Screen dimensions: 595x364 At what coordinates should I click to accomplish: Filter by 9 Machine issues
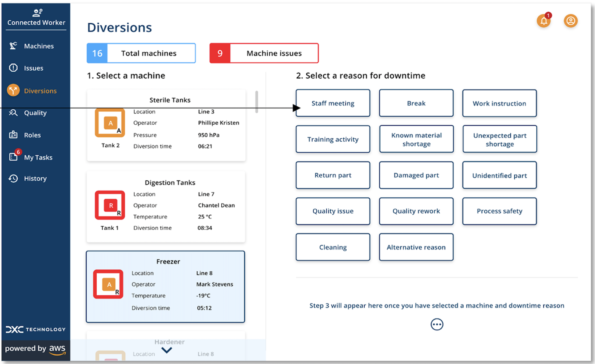coord(264,53)
